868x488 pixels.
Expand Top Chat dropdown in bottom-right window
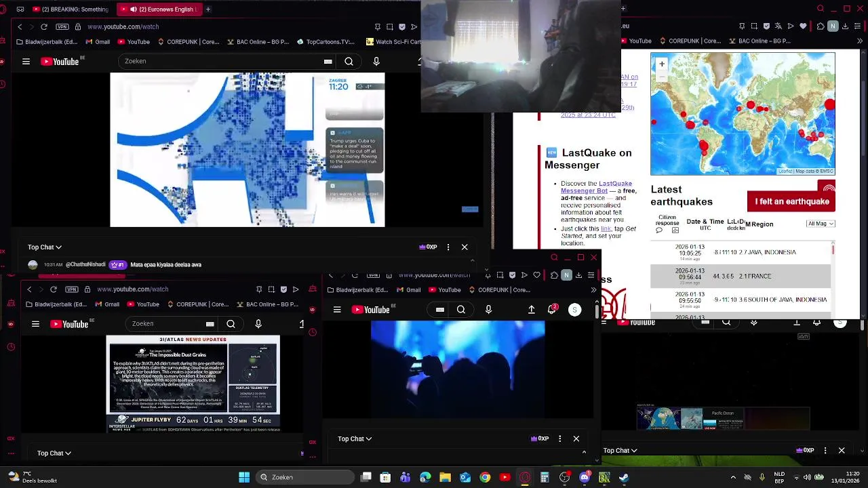point(620,450)
